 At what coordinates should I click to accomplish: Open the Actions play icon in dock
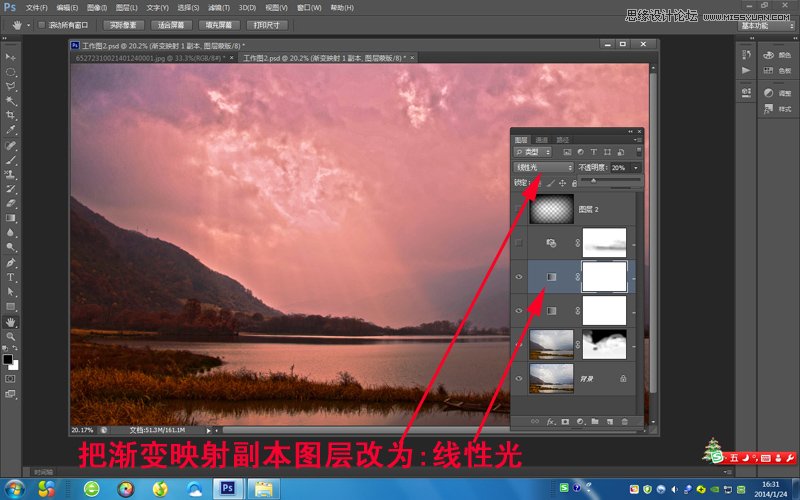[746, 70]
